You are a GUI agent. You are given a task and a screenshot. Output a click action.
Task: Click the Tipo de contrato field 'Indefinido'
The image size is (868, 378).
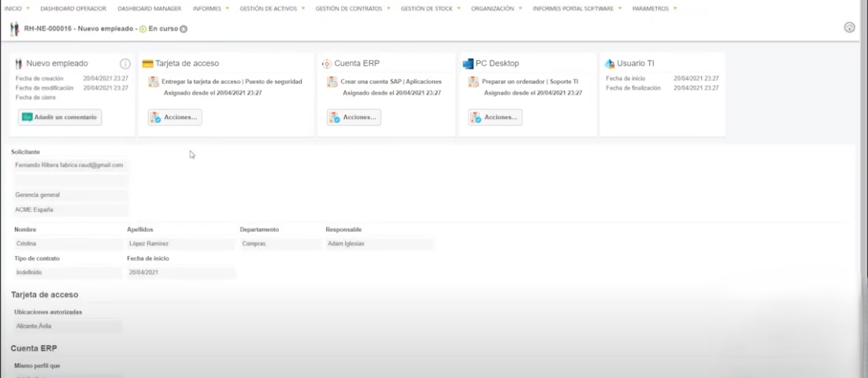pos(69,272)
